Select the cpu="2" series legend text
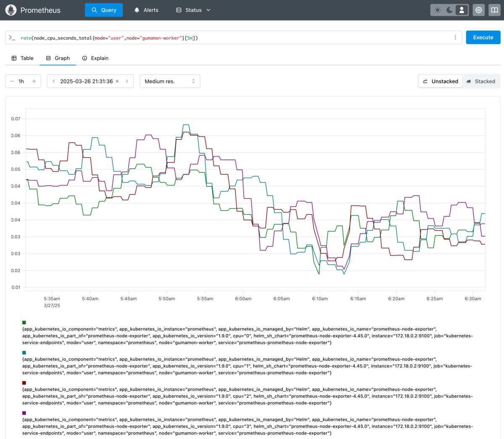The image size is (504, 439). click(248, 396)
